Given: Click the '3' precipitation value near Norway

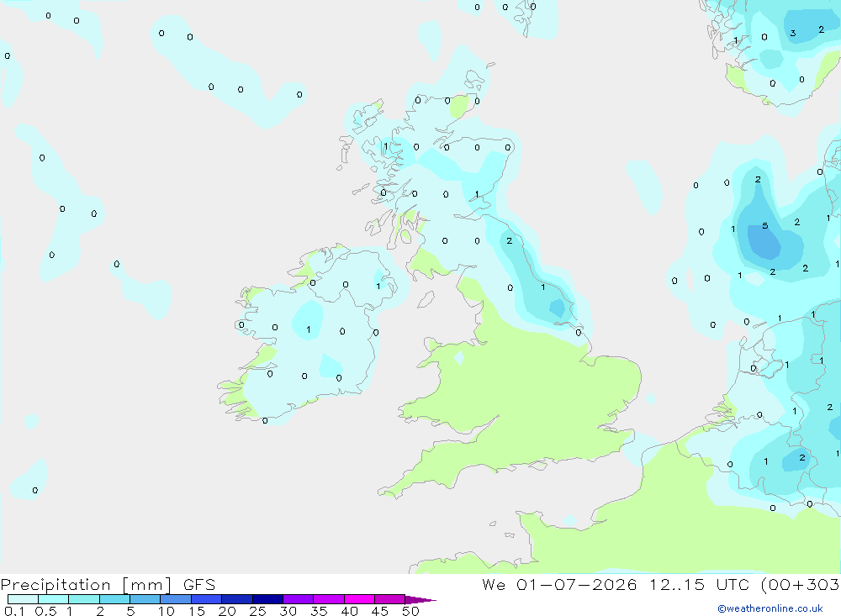Looking at the screenshot, I should tap(793, 34).
